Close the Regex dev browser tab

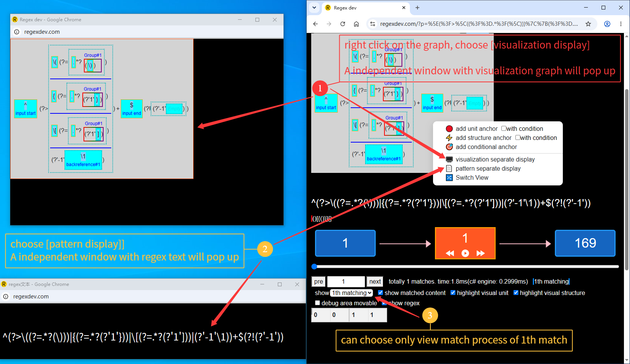tap(404, 8)
